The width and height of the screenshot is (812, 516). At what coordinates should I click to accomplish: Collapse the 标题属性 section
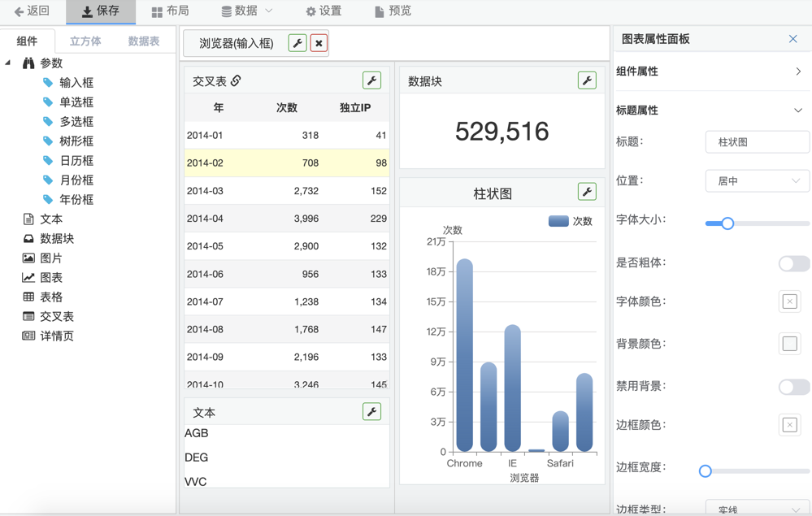[x=712, y=111]
